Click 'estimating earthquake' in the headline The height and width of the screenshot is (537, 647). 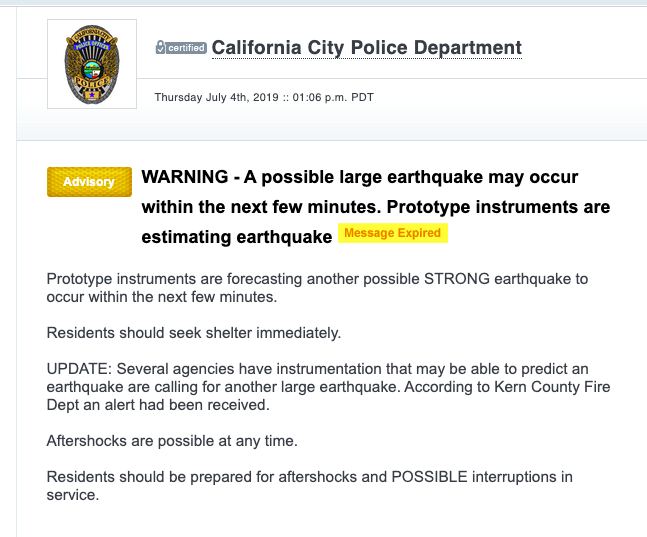236,238
